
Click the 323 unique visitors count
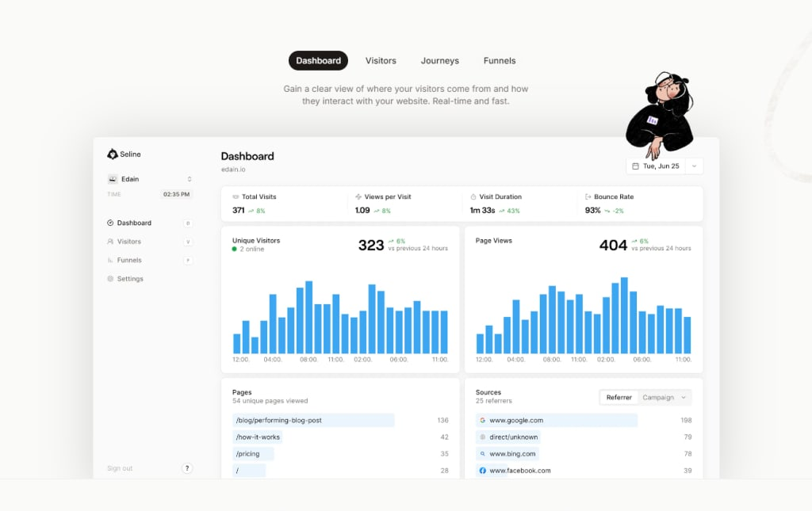[x=371, y=245]
